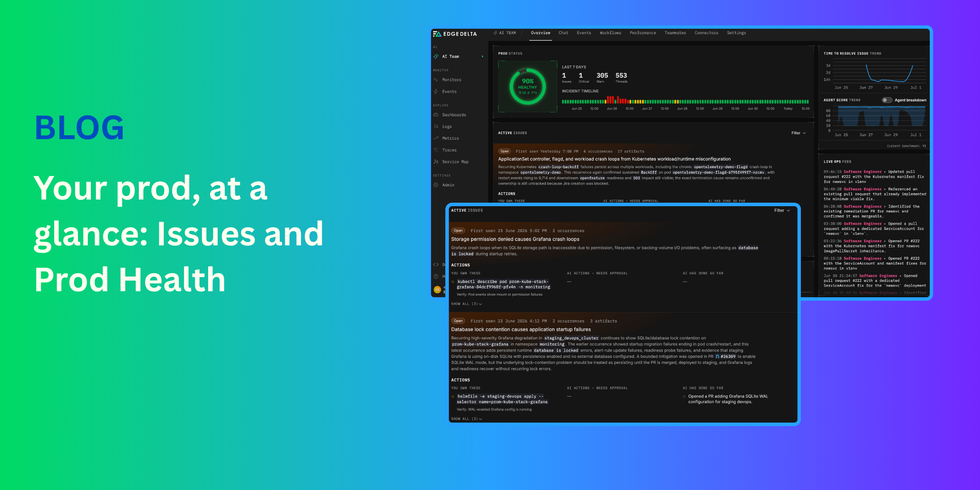Switch to the Chat tab
Viewport: 980px width, 490px height.
(563, 33)
